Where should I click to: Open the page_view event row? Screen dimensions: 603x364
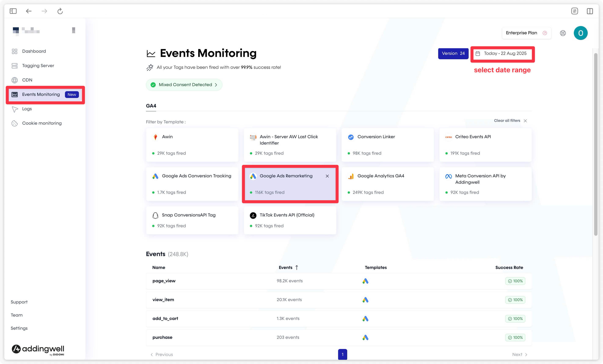pos(339,281)
